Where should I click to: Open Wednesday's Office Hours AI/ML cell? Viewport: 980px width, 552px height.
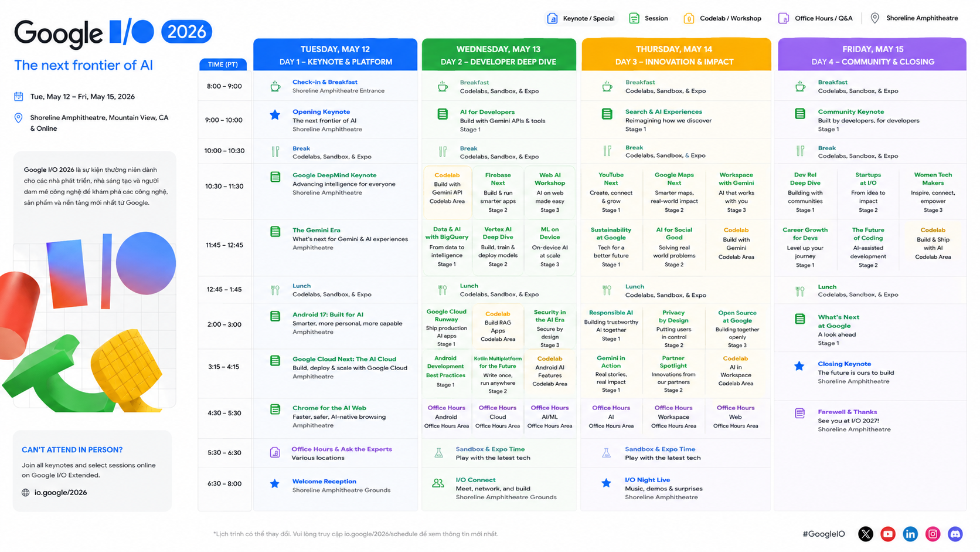(550, 416)
